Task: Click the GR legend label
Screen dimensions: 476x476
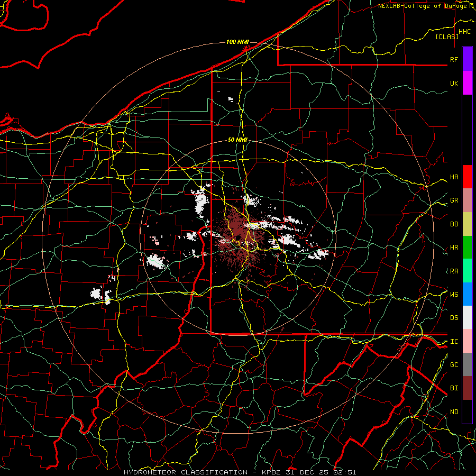Action: click(x=454, y=200)
